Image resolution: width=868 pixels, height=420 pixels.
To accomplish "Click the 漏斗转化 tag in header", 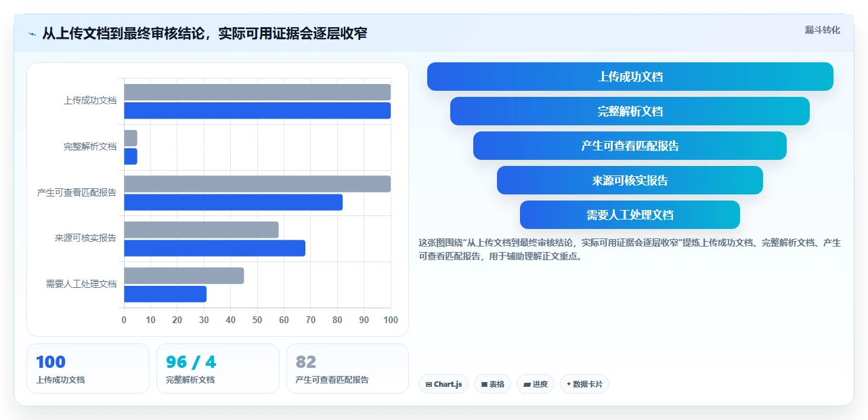I will click(823, 30).
